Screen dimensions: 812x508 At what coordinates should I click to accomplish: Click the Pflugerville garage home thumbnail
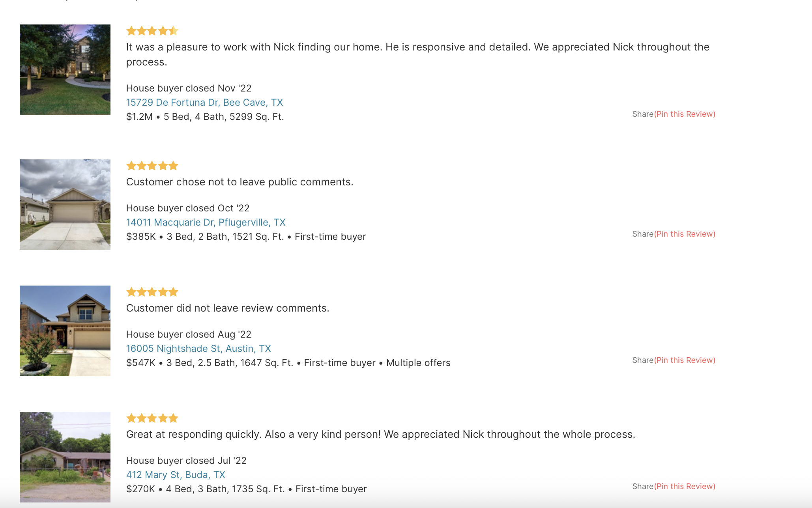(65, 205)
